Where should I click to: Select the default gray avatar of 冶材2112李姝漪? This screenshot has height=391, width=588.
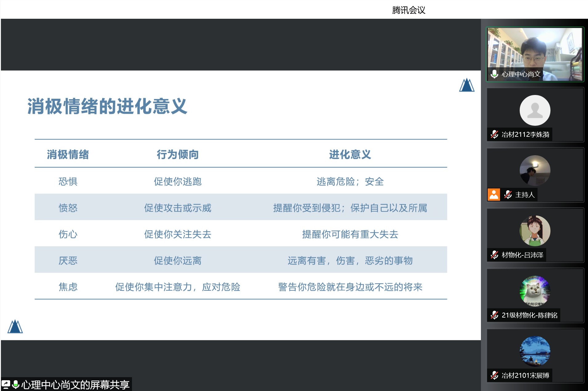click(535, 110)
